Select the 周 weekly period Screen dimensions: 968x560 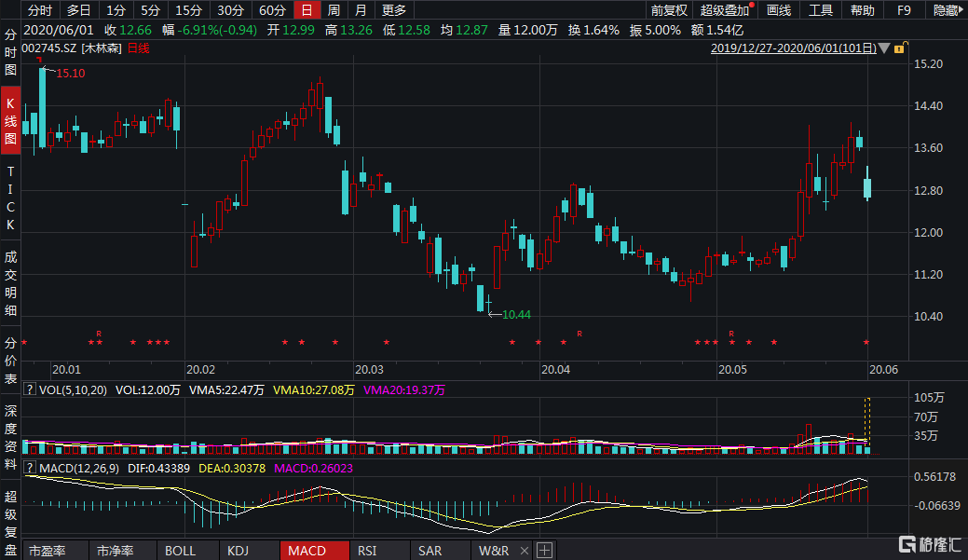(334, 10)
